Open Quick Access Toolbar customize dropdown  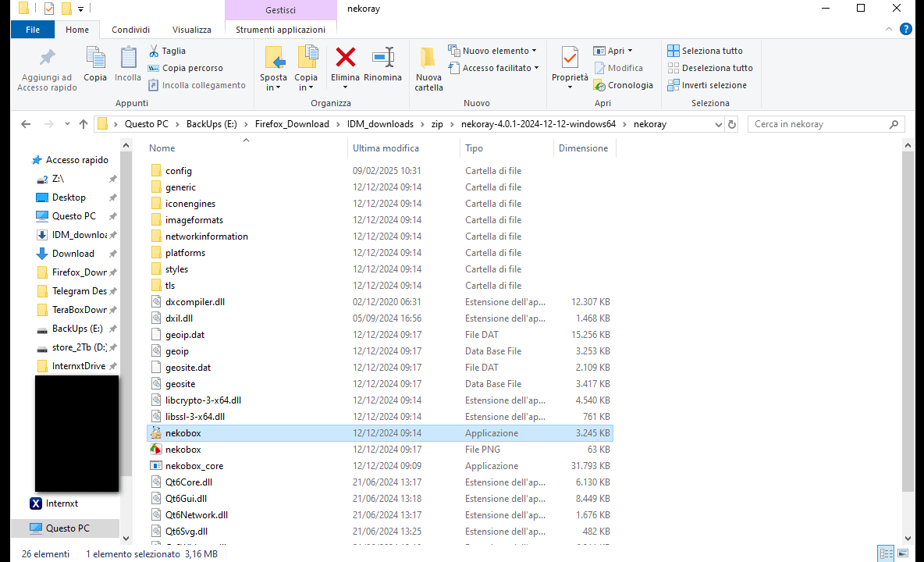coord(80,9)
